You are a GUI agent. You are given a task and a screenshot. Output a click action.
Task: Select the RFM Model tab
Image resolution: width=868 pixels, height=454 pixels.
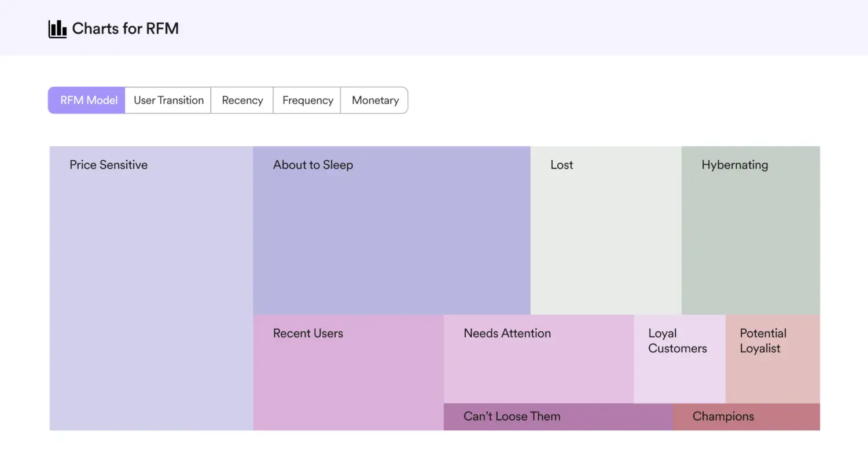click(88, 100)
